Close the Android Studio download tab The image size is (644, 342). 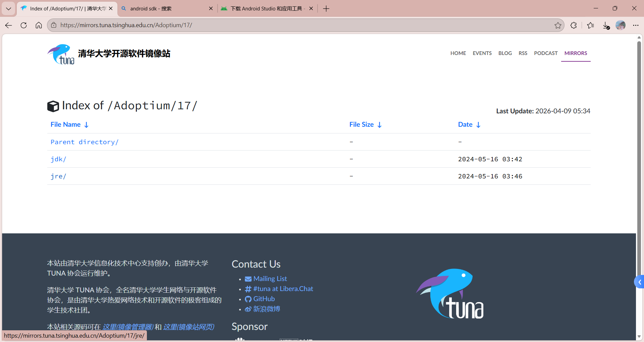pos(311,9)
